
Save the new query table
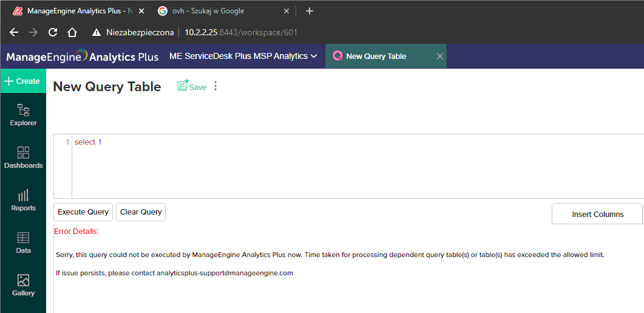click(192, 86)
